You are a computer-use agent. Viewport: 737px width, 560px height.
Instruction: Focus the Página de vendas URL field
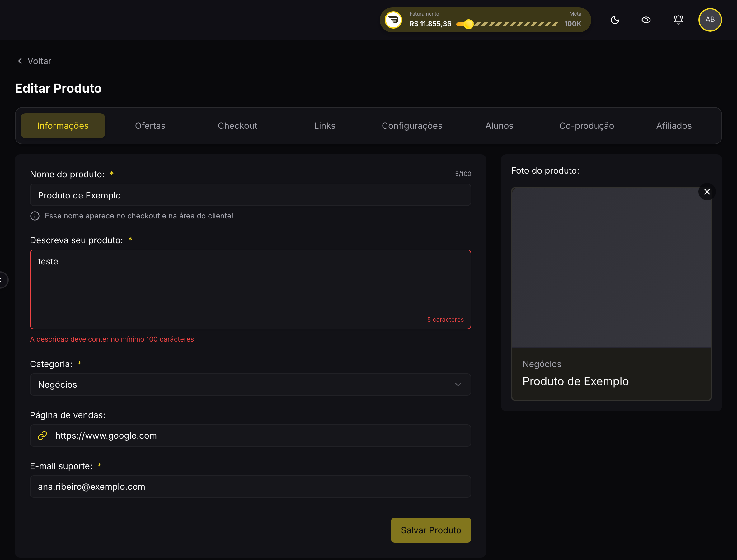[251, 436]
